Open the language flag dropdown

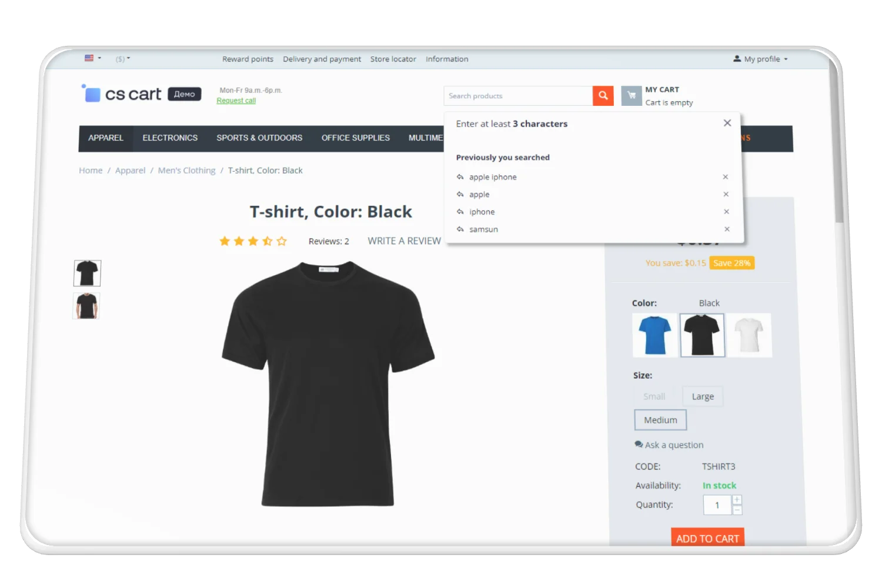pyautogui.click(x=93, y=58)
